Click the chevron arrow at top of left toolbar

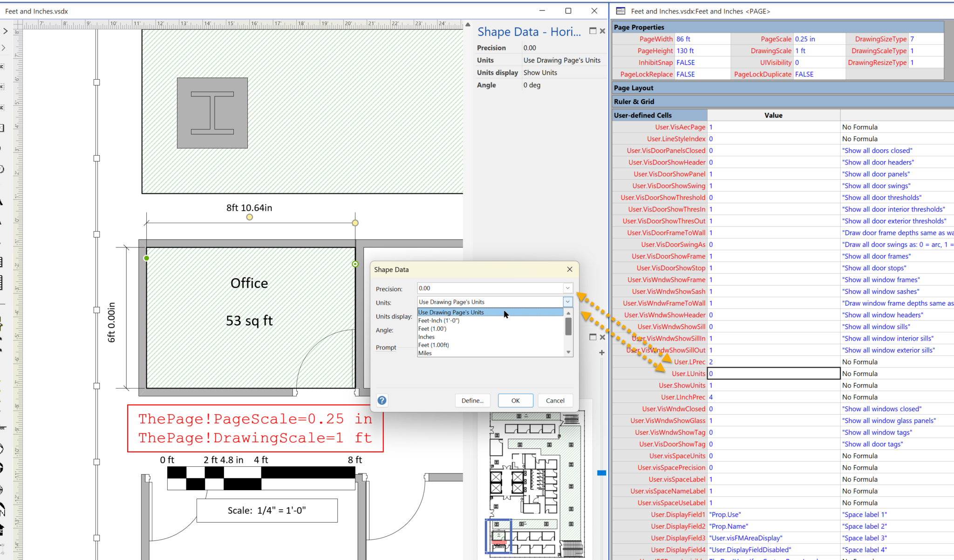click(5, 31)
